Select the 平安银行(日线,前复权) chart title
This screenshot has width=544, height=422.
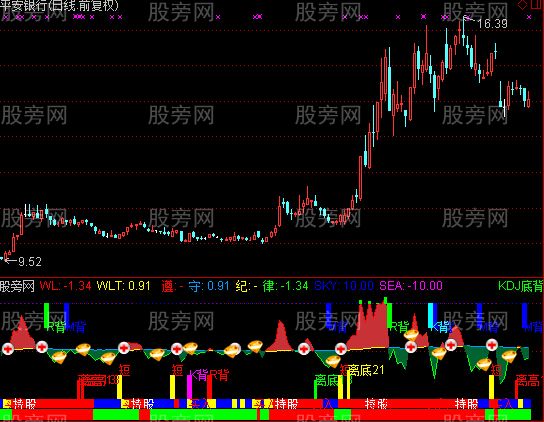[x=59, y=6]
